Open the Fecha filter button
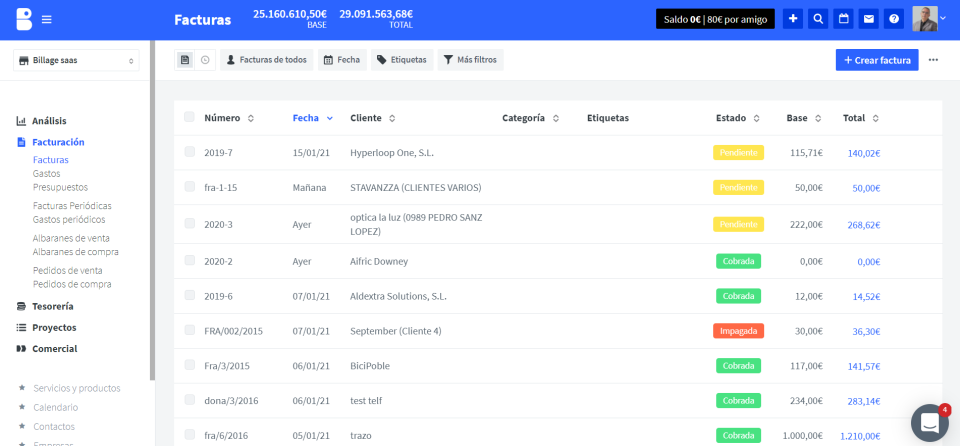The height and width of the screenshot is (446, 960). pos(342,60)
